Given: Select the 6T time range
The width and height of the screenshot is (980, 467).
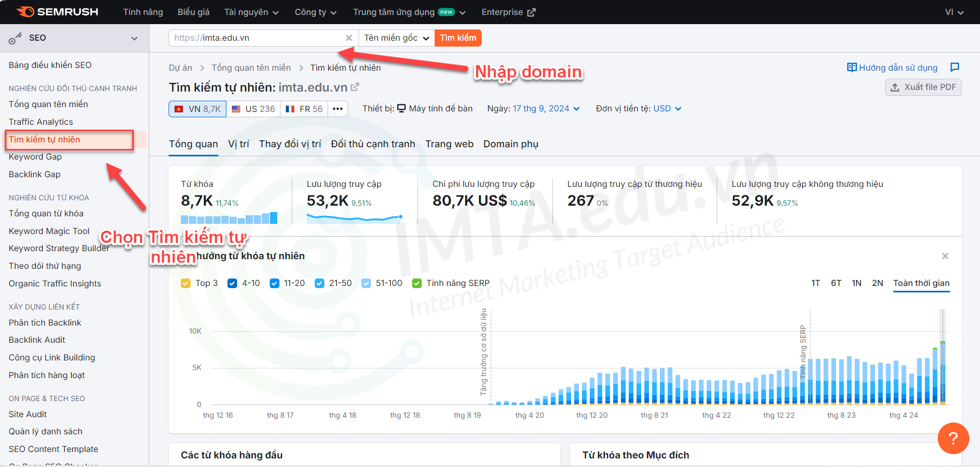Looking at the screenshot, I should (x=836, y=283).
